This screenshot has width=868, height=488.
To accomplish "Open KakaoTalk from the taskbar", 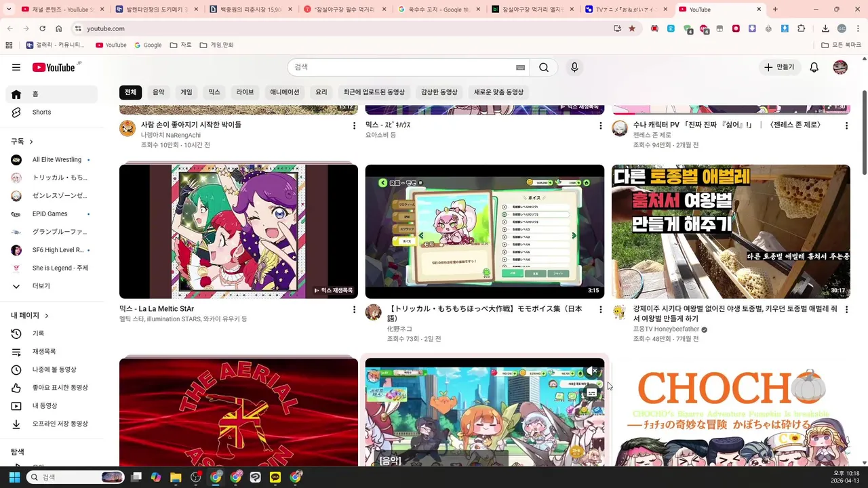I will pos(275,477).
